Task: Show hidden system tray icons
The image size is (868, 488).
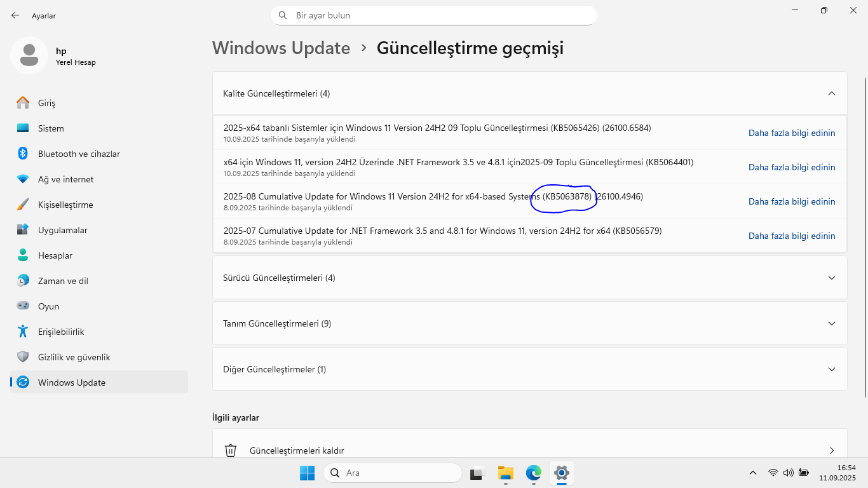Action: click(x=753, y=473)
